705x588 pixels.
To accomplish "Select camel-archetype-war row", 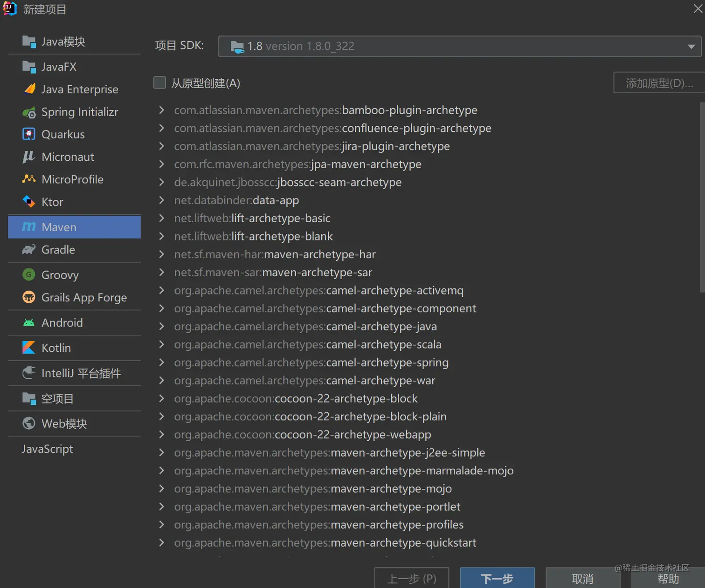I will tap(427, 381).
